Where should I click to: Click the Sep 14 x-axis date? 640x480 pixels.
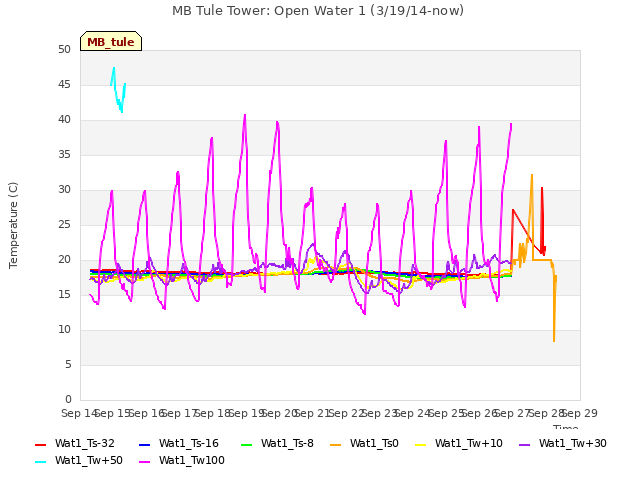(x=79, y=414)
